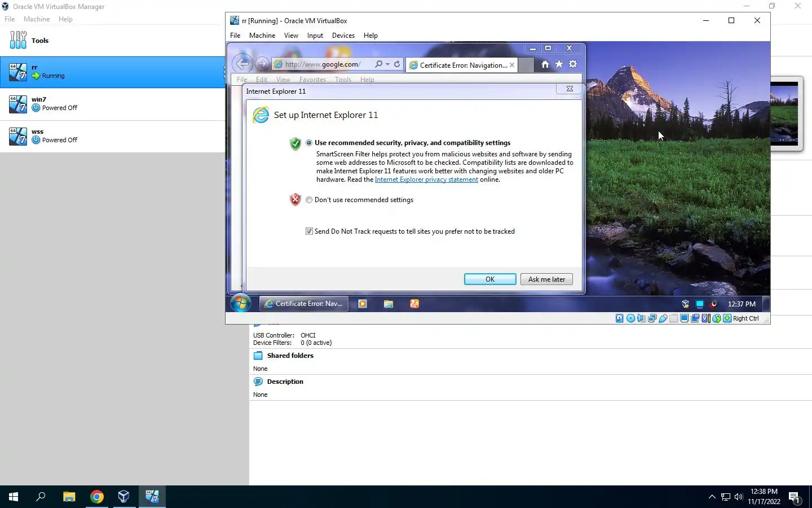Click VM shared folders indicator
The height and width of the screenshot is (508, 812).
point(673,318)
